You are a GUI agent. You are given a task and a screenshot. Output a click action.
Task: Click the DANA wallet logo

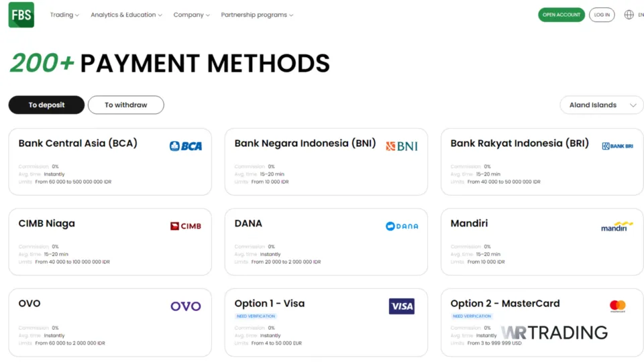click(402, 227)
